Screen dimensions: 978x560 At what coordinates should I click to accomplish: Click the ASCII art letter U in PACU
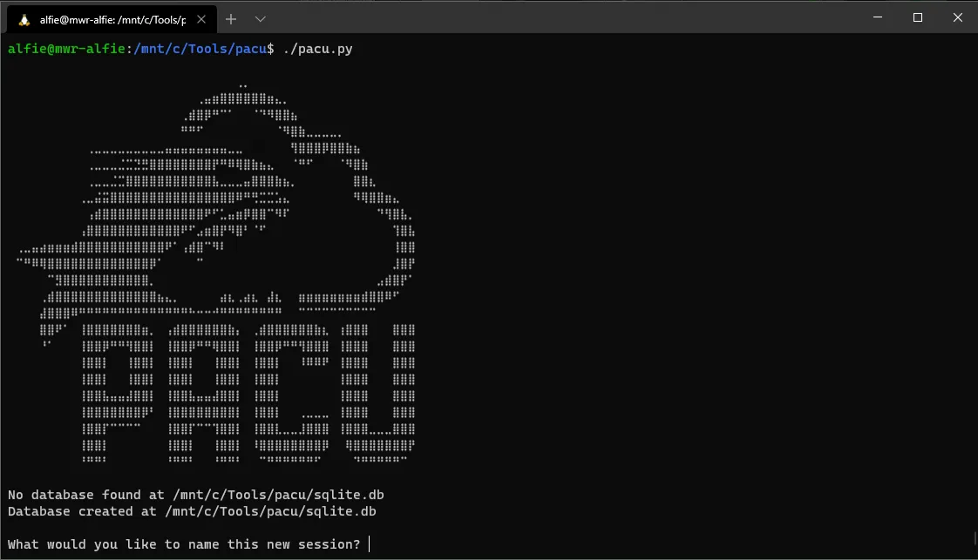coord(378,393)
